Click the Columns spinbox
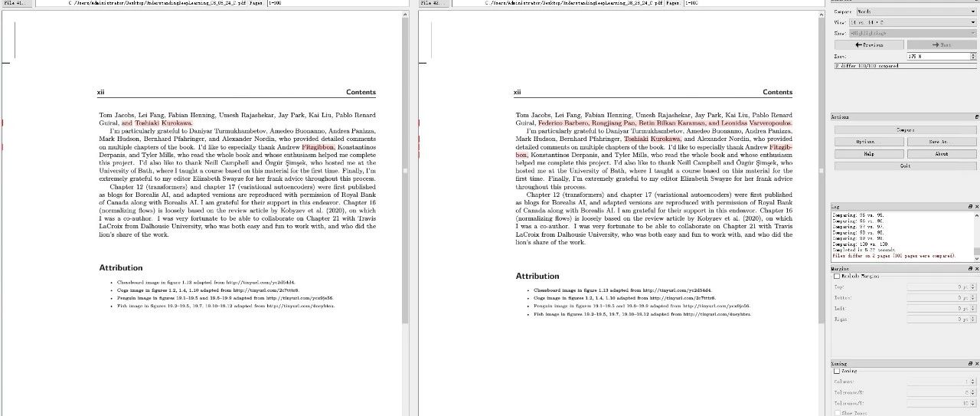This screenshot has width=980, height=416. [x=941, y=381]
